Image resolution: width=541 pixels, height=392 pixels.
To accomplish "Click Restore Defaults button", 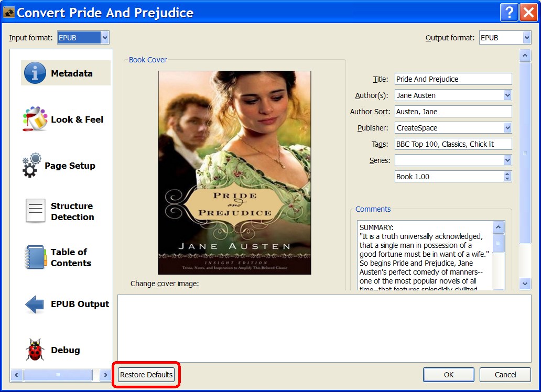I will [x=146, y=374].
